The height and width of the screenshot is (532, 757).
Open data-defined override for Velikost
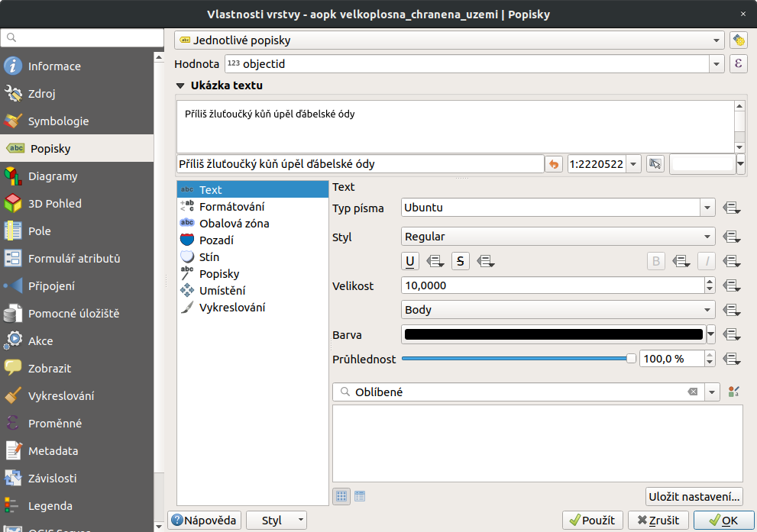732,285
